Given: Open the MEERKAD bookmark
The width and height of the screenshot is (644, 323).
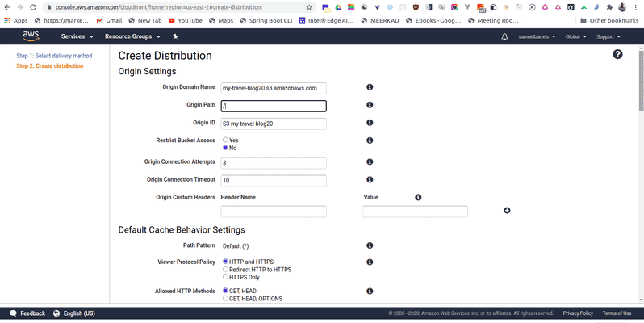Looking at the screenshot, I should [x=380, y=20].
